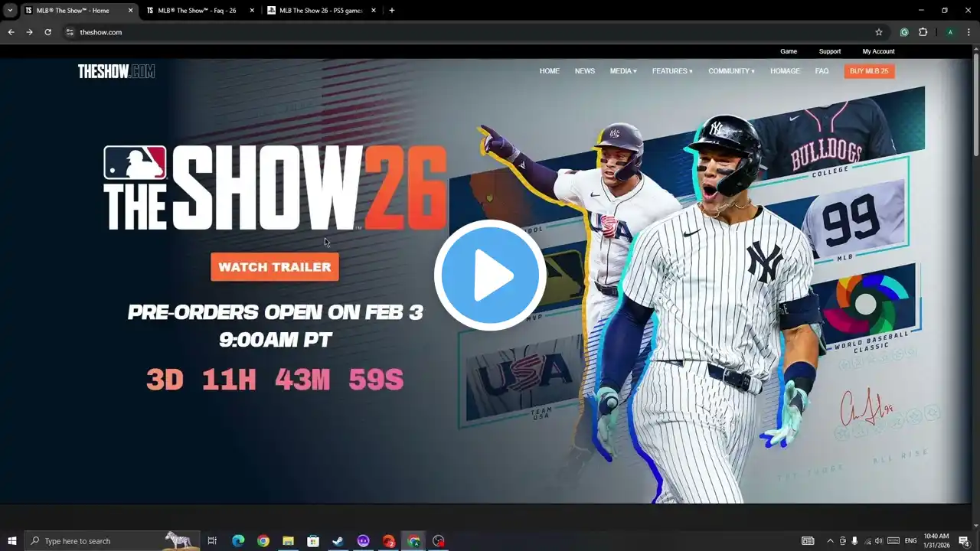Open the My Account link
Viewport: 980px width, 551px height.
878,51
